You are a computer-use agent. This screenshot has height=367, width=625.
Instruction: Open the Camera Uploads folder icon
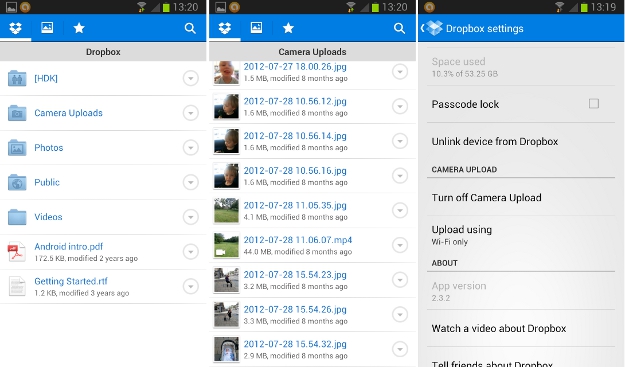pos(17,113)
